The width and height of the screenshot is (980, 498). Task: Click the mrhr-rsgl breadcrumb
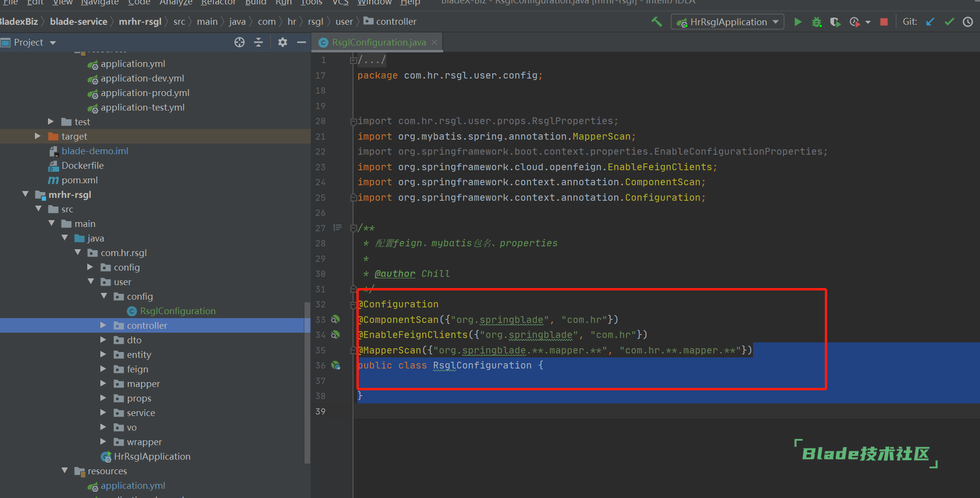140,21
